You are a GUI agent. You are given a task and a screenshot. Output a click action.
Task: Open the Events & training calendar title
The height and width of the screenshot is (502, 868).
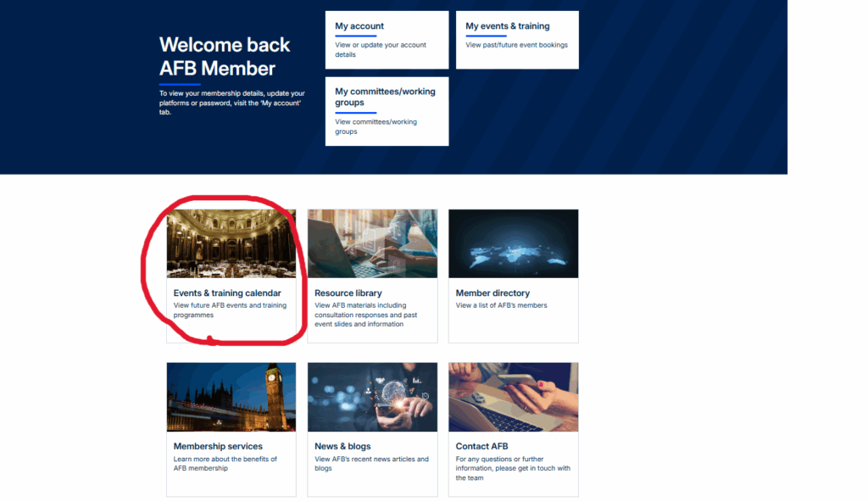tap(227, 293)
